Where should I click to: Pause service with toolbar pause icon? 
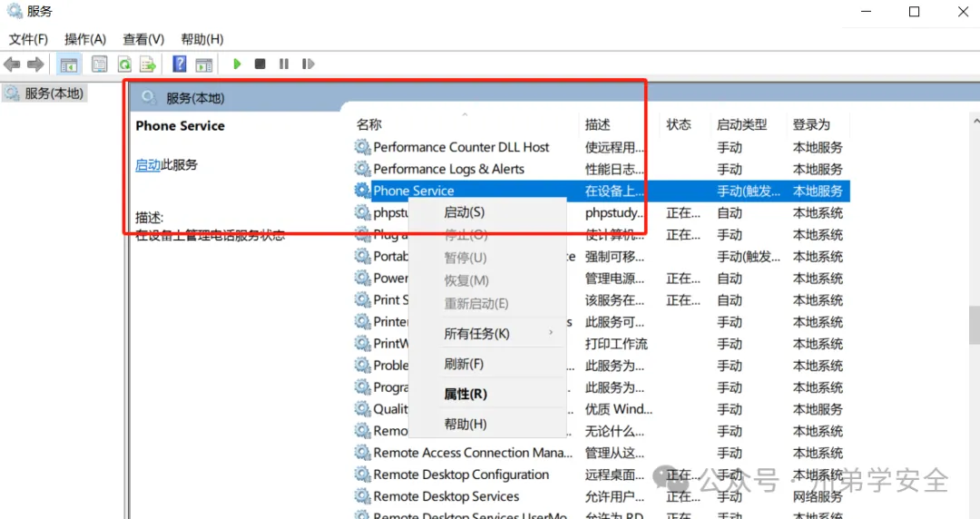point(284,64)
